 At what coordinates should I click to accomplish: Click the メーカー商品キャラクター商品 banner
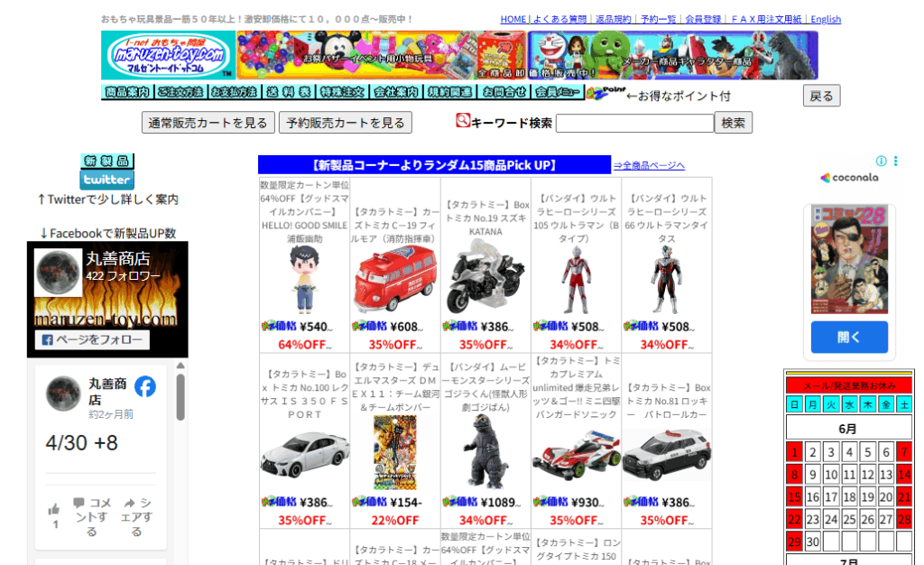coord(672,55)
